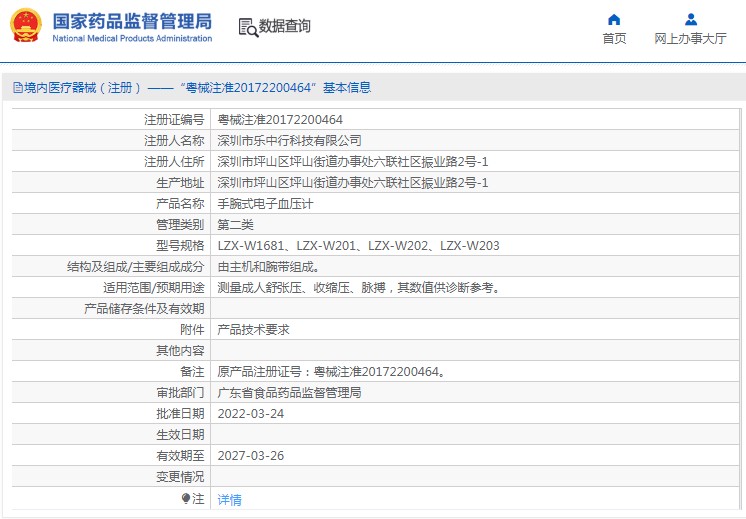Open the 详情 details link
This screenshot has height=519, width=746.
229,499
